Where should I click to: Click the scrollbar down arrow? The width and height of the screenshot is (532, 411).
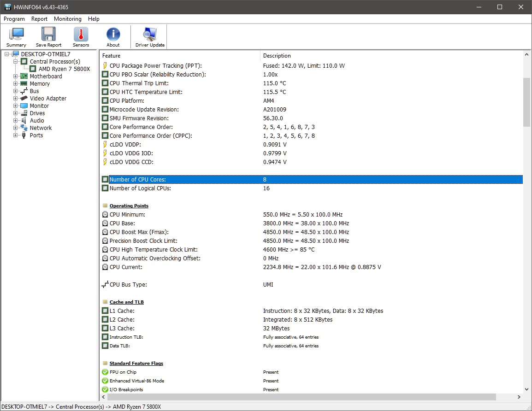(x=526, y=389)
